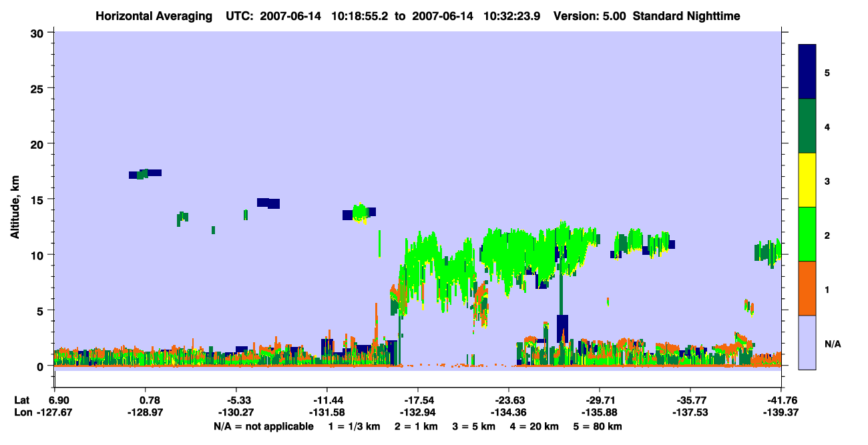Click the longitude value '-132.94'
This screenshot has height=445, width=868.
418,412
